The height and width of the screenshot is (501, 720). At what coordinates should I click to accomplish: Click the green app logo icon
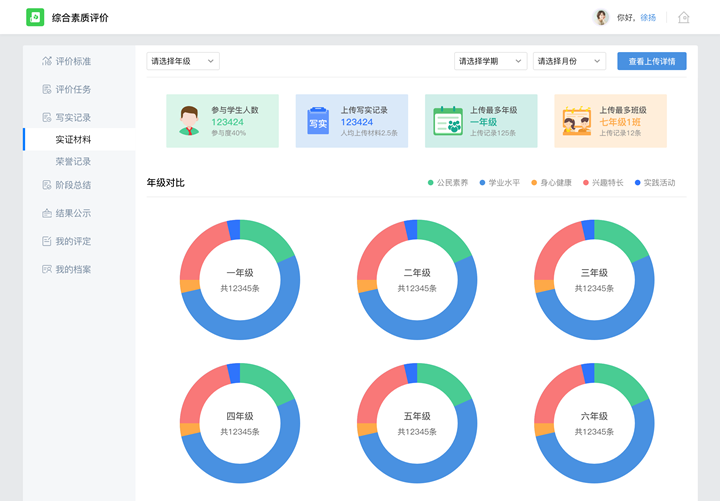35,17
